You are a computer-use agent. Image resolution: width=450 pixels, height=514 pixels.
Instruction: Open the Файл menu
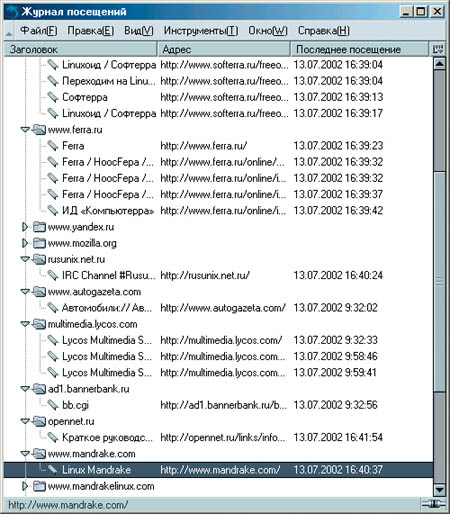point(39,31)
